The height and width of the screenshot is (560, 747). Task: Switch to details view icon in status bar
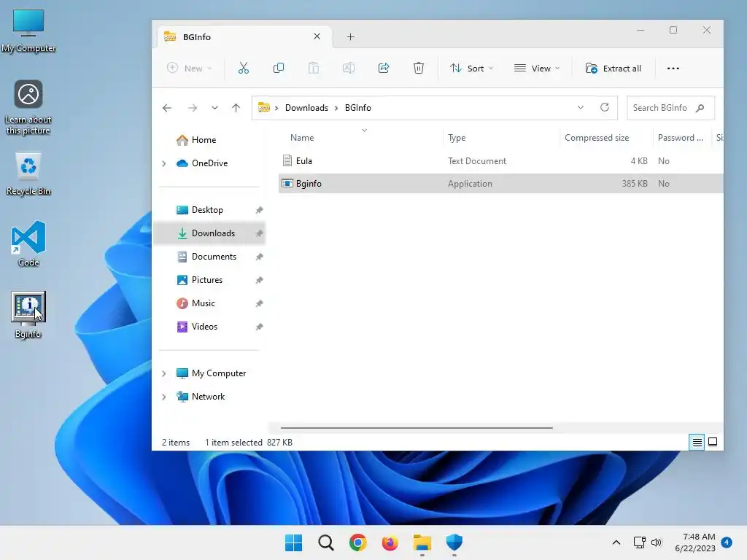point(697,443)
